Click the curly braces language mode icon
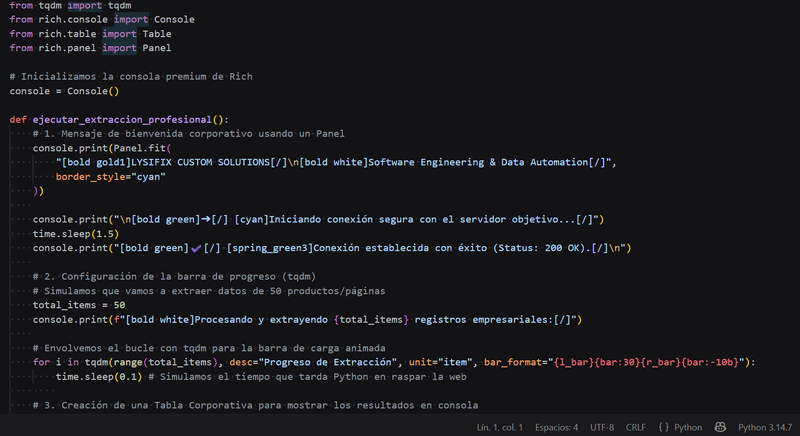800x436 pixels. [663, 427]
